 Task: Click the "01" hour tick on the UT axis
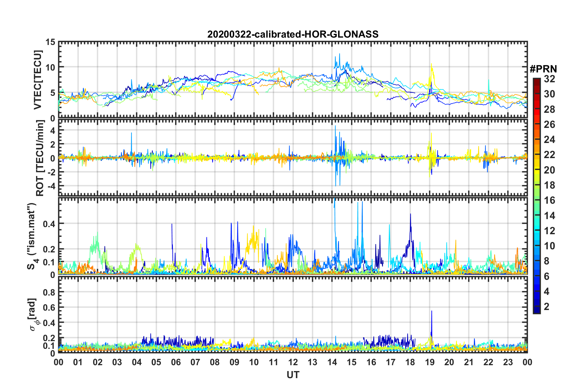(78, 362)
